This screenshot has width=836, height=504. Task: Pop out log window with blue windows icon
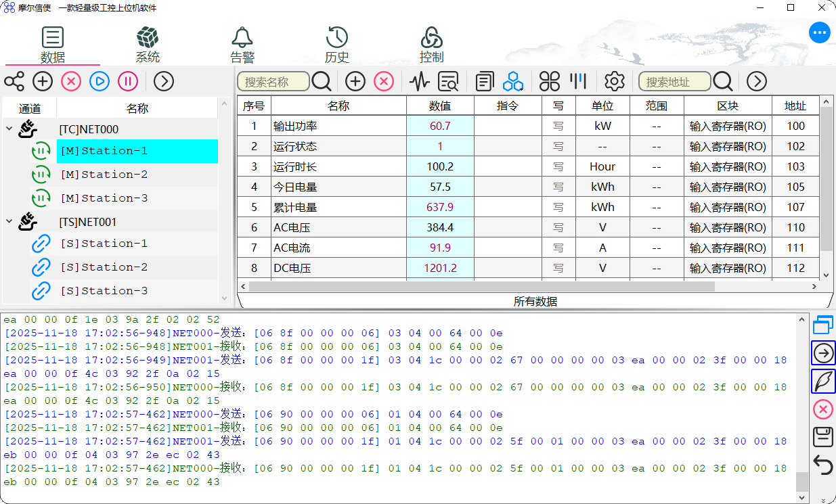tap(823, 325)
